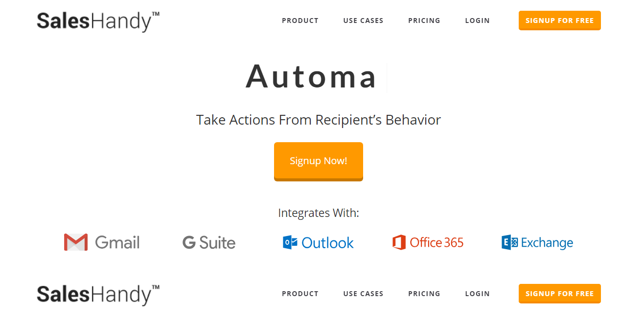
Task: Click the bottom SalesHandy logo
Action: (x=98, y=295)
